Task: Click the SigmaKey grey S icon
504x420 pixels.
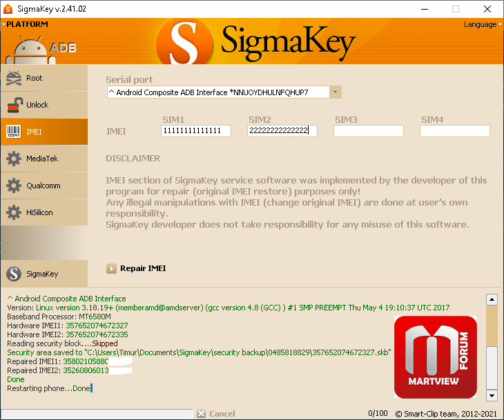Action: pyautogui.click(x=14, y=274)
